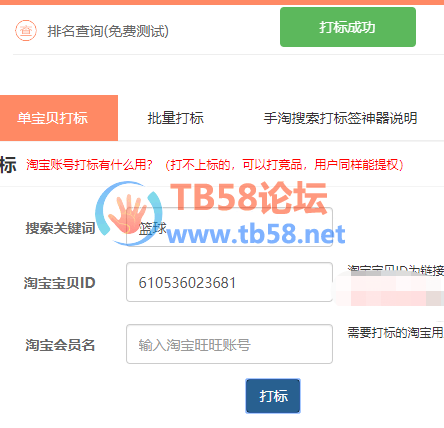Select the 手淘搜索打标签神器说明 tab
The image size is (444, 428).
(340, 118)
